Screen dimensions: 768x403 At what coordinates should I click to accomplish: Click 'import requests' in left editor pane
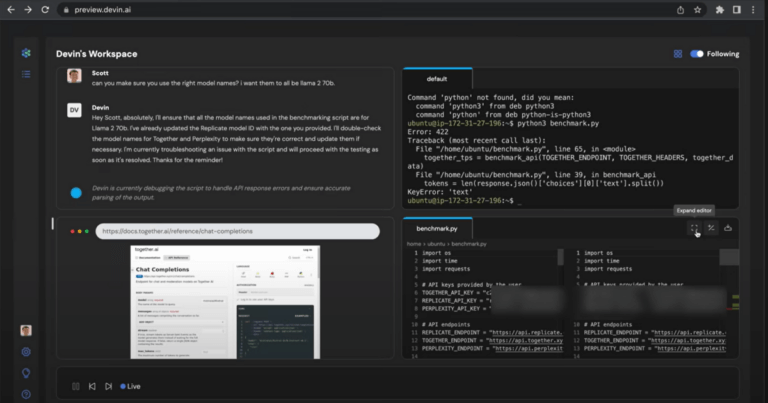click(x=446, y=269)
